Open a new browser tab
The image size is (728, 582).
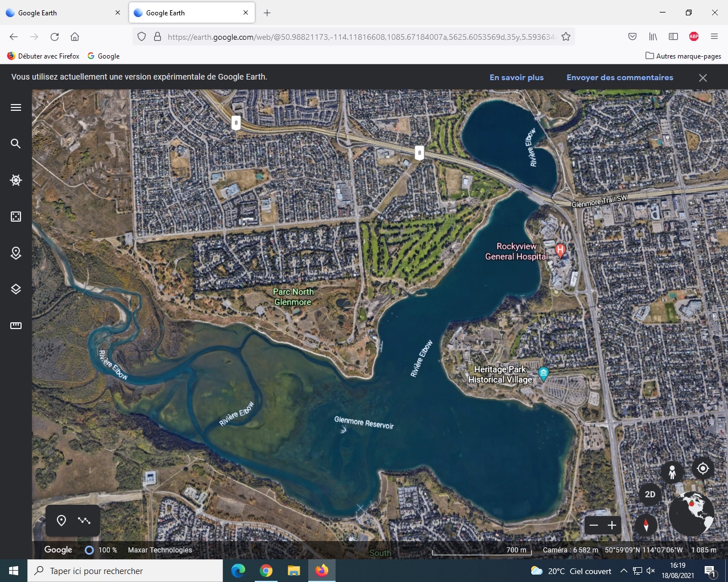pos(267,13)
